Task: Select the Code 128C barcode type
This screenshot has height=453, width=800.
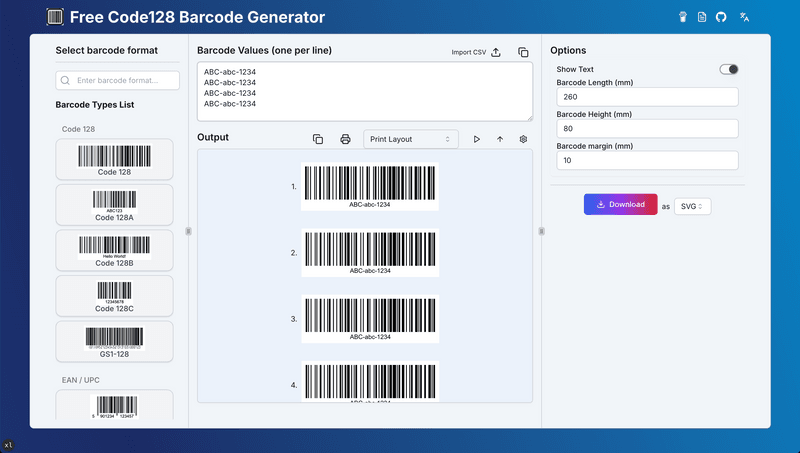Action: click(114, 296)
